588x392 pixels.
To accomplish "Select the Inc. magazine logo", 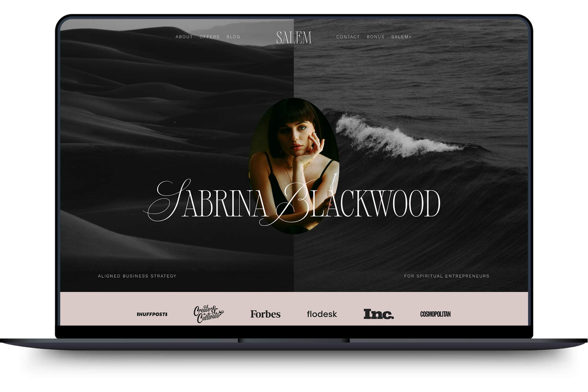I will point(378,314).
